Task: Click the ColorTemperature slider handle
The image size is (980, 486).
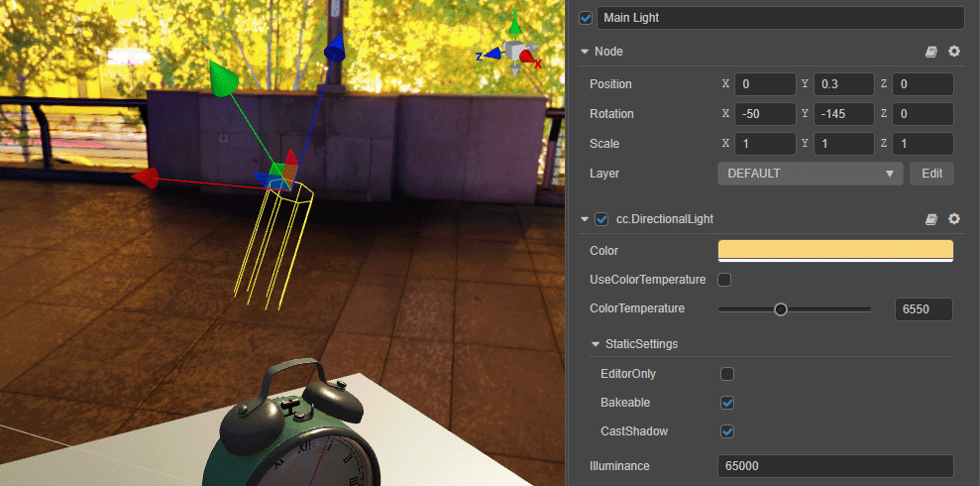Action: click(x=781, y=309)
